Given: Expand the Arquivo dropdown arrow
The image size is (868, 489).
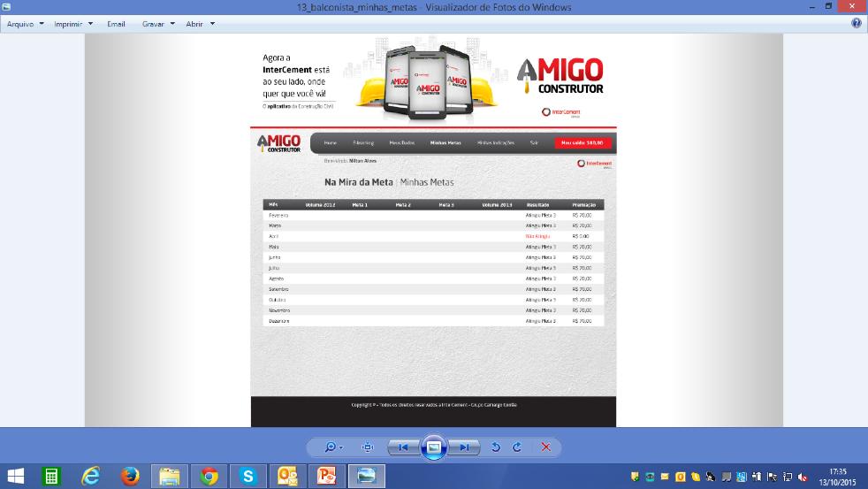Looking at the screenshot, I should [42, 24].
